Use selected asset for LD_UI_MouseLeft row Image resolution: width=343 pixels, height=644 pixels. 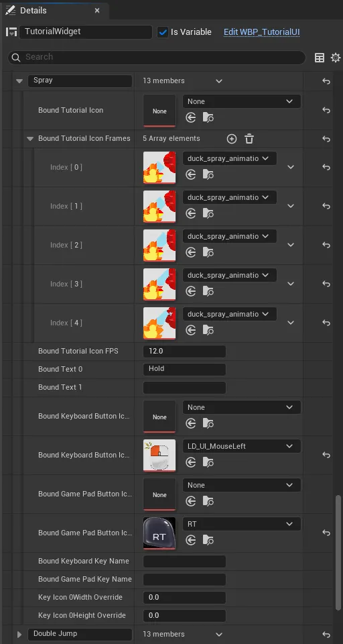click(x=191, y=462)
